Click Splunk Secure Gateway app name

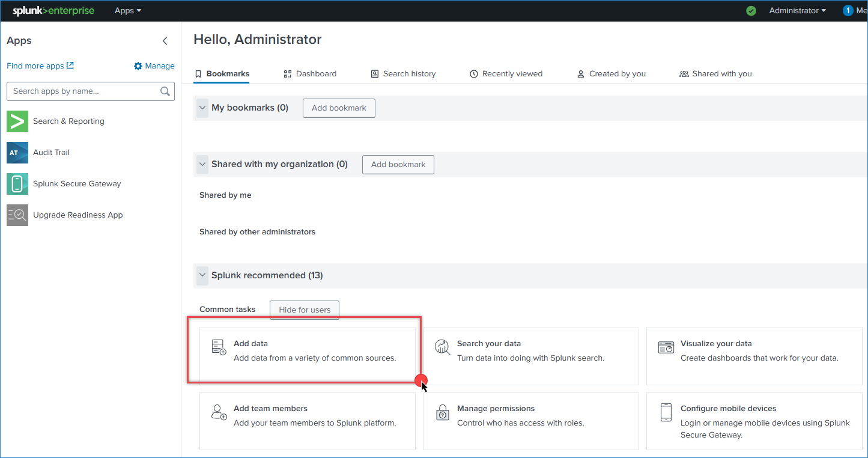tap(77, 184)
